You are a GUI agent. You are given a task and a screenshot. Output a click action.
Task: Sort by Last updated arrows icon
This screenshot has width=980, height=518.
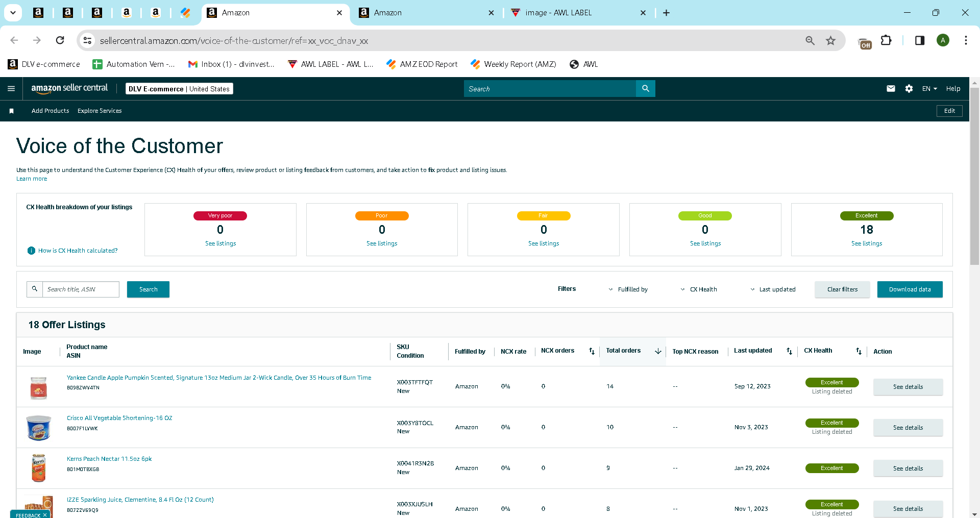pyautogui.click(x=789, y=351)
